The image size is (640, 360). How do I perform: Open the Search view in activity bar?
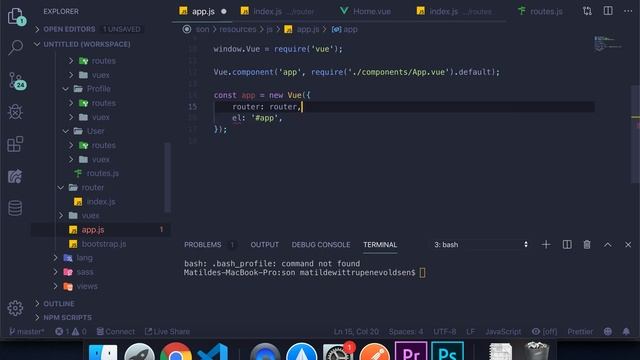(x=16, y=47)
